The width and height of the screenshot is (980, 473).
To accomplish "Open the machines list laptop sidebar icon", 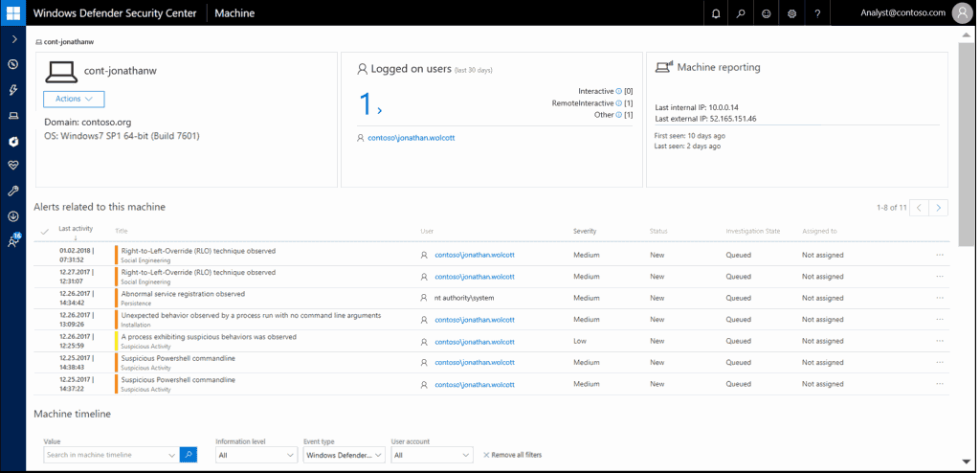I will (13, 115).
